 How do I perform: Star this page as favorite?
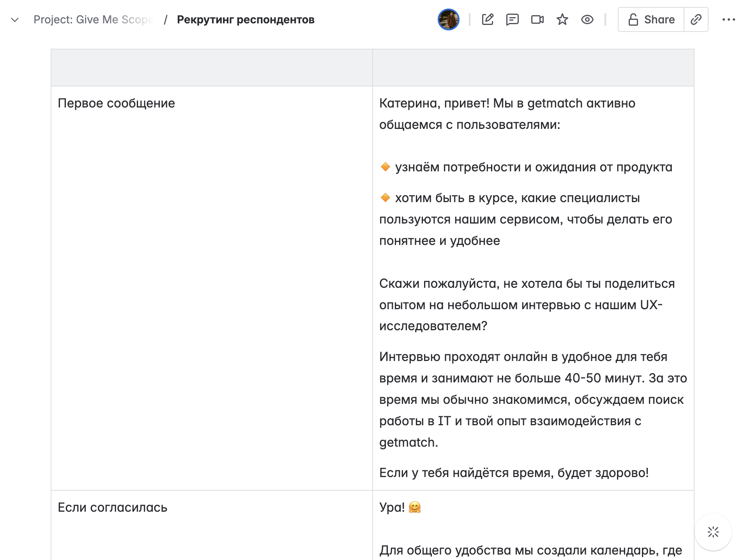562,19
